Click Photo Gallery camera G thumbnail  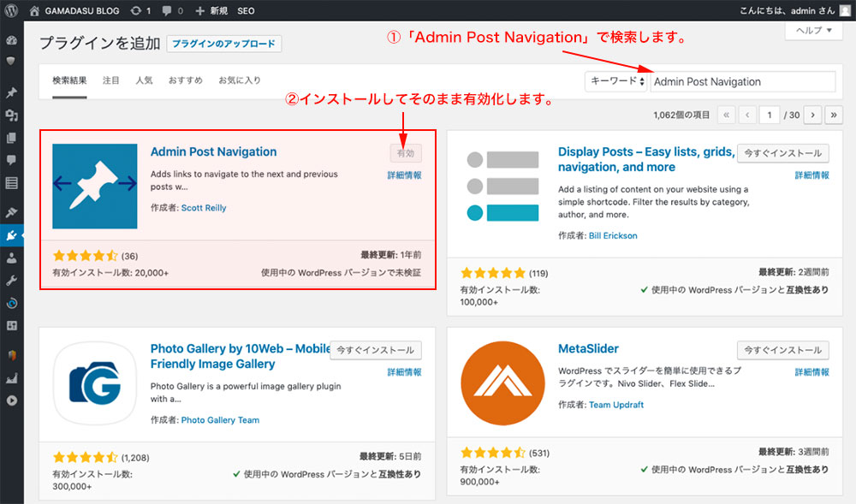95,382
